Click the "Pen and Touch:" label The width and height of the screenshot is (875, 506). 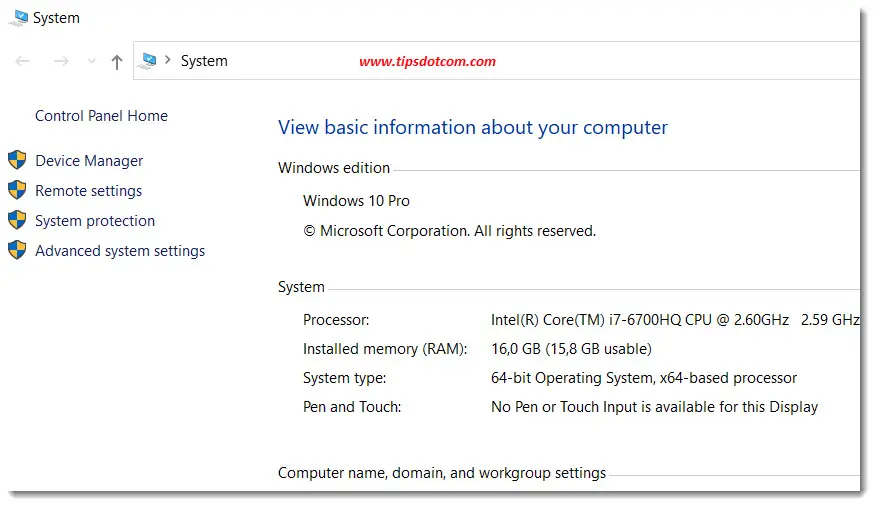tap(352, 407)
